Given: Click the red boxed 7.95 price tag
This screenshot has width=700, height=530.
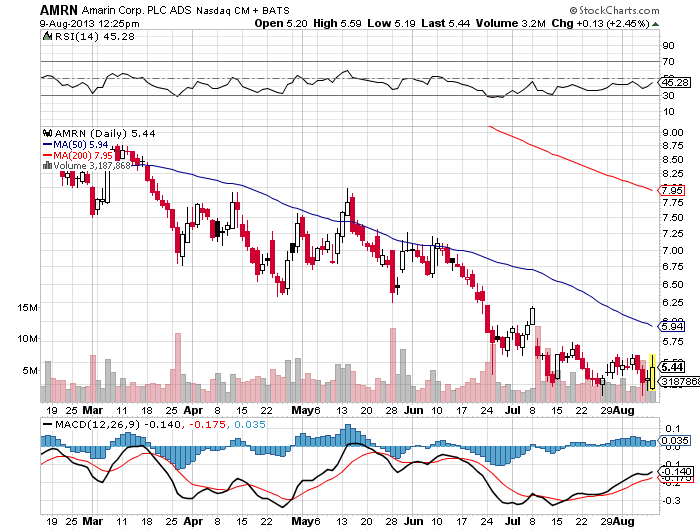Looking at the screenshot, I should coord(672,191).
